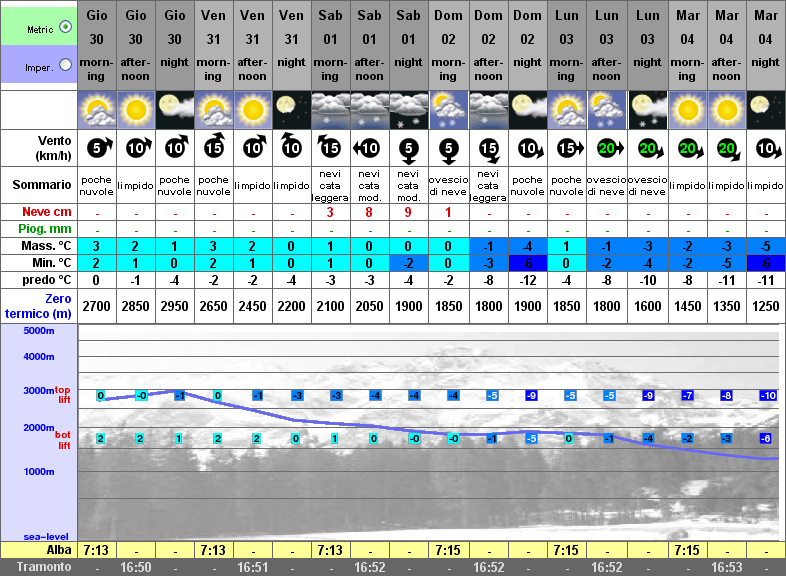Click Ven 31 morning weather icon

tap(214, 110)
